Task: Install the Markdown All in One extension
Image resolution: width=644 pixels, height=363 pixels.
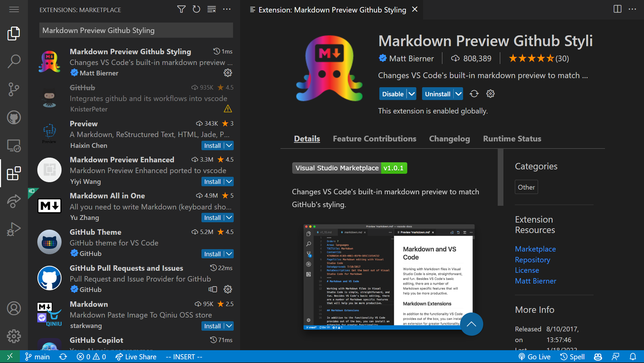Action: 213,218
